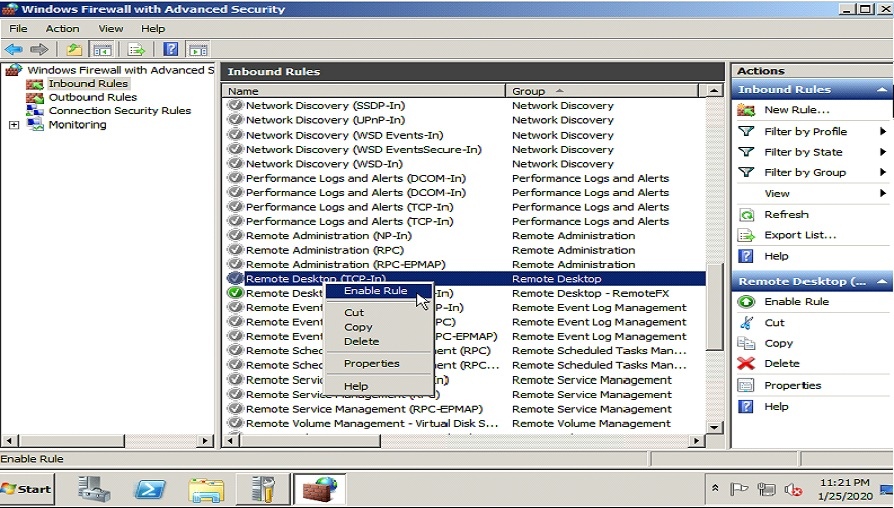Click the Export List icon in Actions pane

(746, 235)
